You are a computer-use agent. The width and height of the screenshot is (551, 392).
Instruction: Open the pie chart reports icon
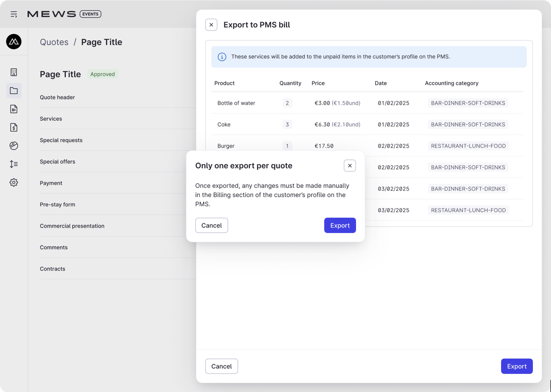point(14,146)
